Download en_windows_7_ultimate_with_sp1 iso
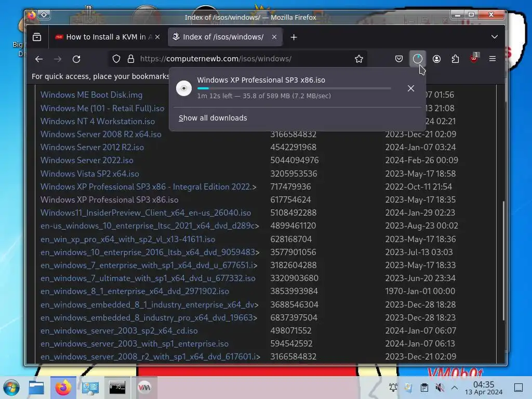532x399 pixels. (148, 278)
